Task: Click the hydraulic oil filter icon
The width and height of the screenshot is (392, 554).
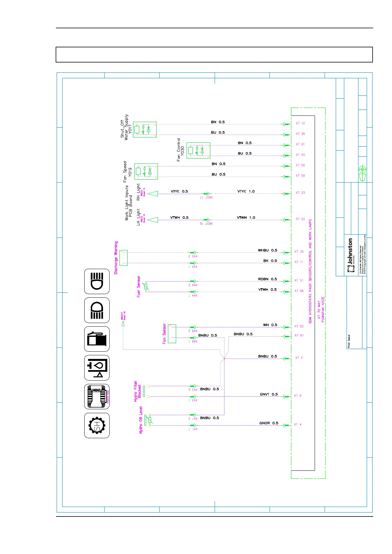Action: [97, 368]
